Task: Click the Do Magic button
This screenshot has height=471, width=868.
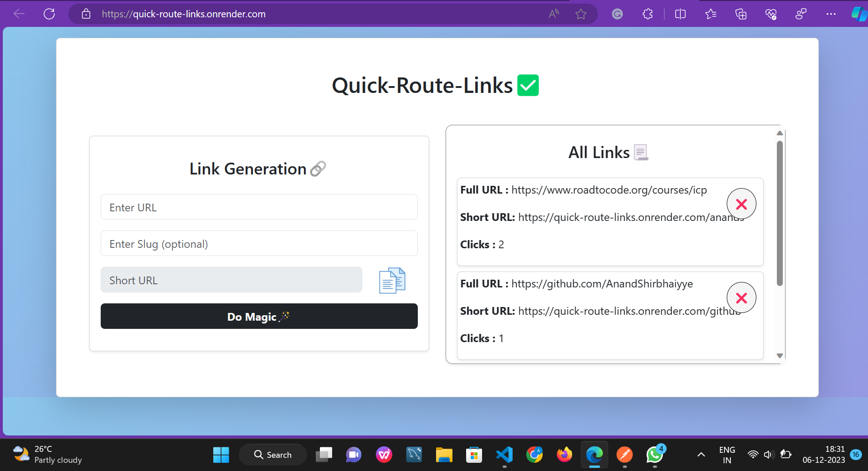Action: click(x=259, y=316)
